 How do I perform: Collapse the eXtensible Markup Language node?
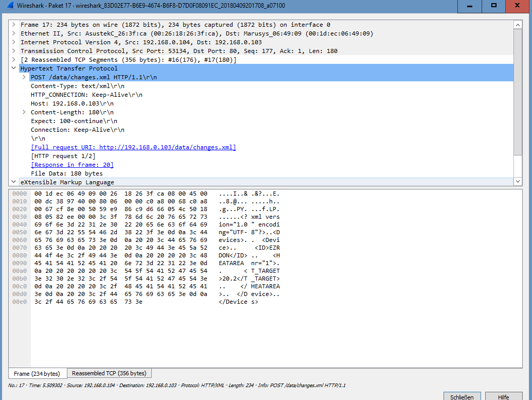point(14,182)
